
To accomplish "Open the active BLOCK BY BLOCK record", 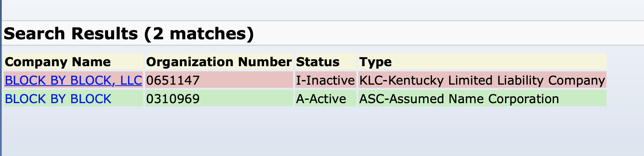I will coord(58,99).
